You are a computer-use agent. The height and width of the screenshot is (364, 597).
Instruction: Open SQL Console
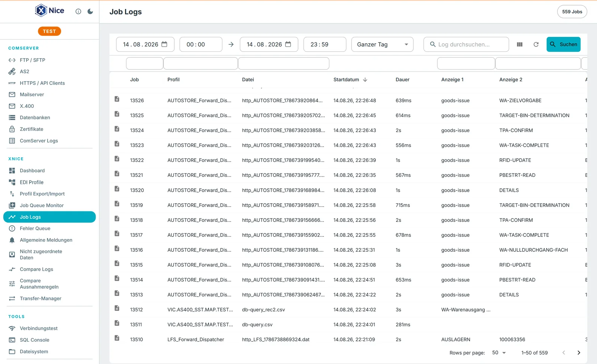[49, 340]
